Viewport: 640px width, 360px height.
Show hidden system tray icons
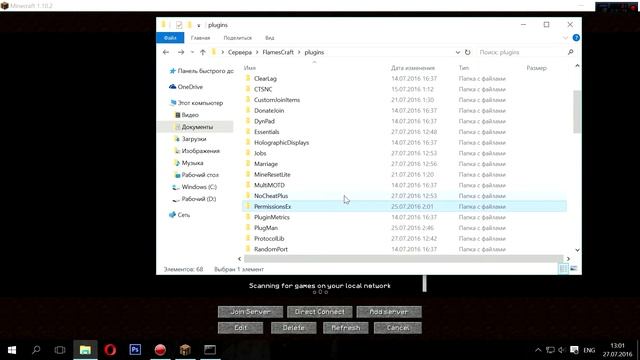(538, 350)
